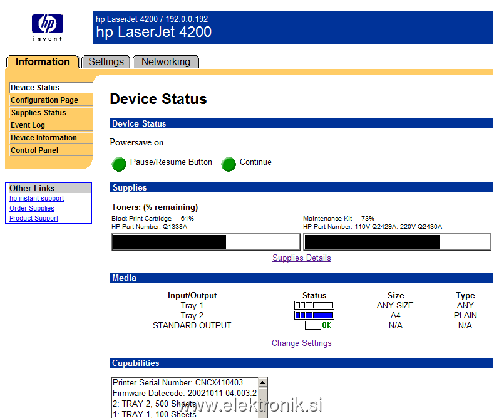Open the Change Settings link
499x418 pixels.
point(301,343)
